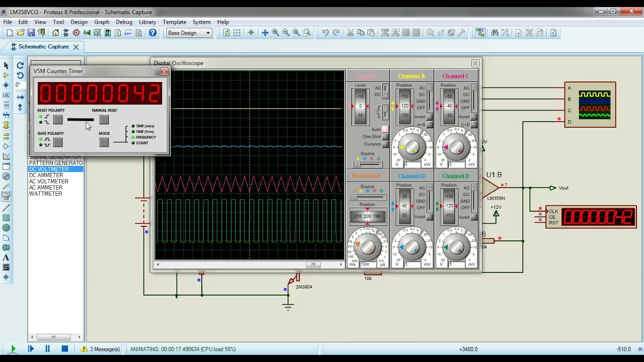The height and width of the screenshot is (362, 644).
Task: Click the blue Help question mark icon
Action: (152, 33)
